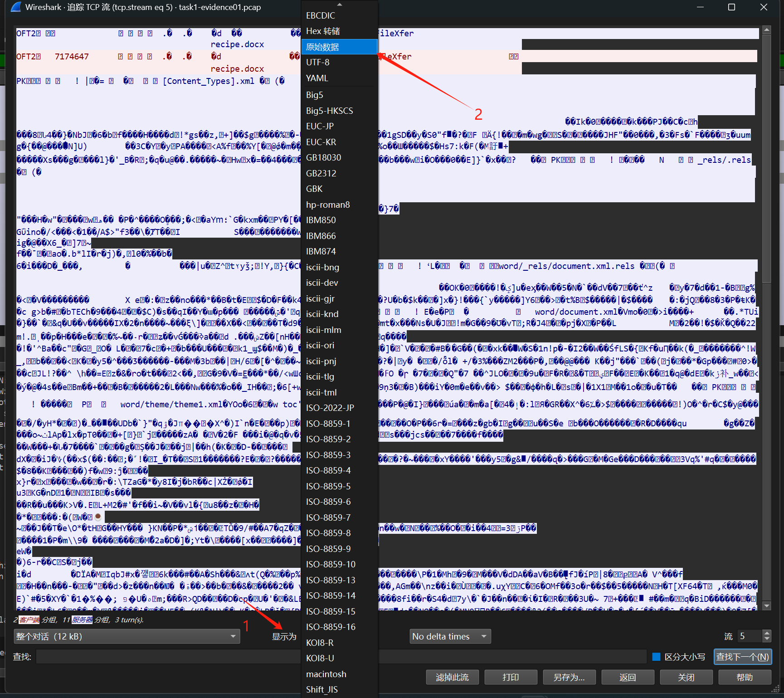The height and width of the screenshot is (698, 784).
Task: Select KOI8-U encoding
Action: click(340, 658)
